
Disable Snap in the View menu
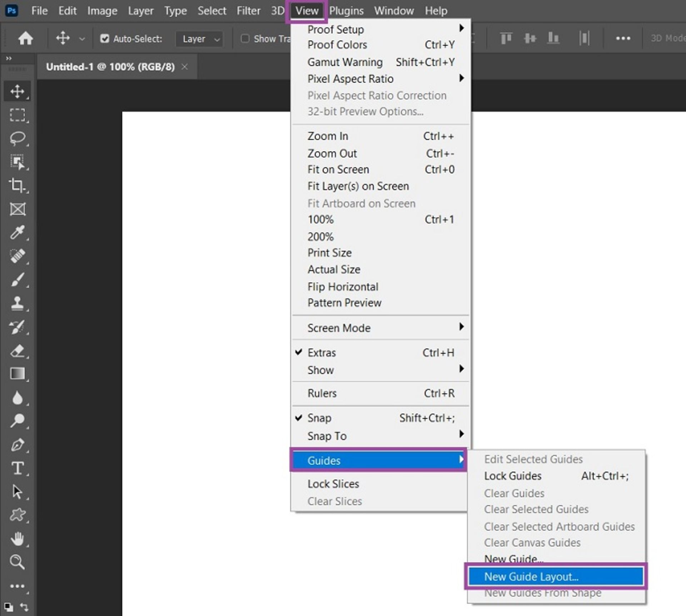(319, 418)
